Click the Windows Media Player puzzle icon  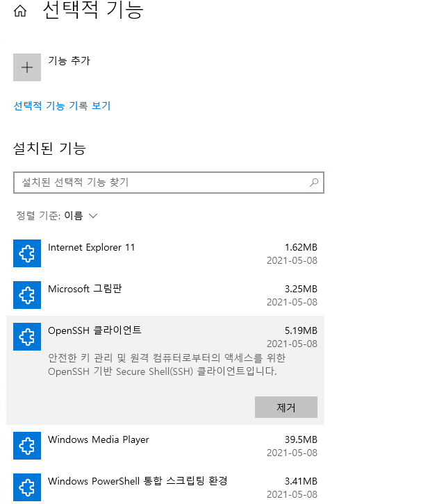[x=27, y=446]
